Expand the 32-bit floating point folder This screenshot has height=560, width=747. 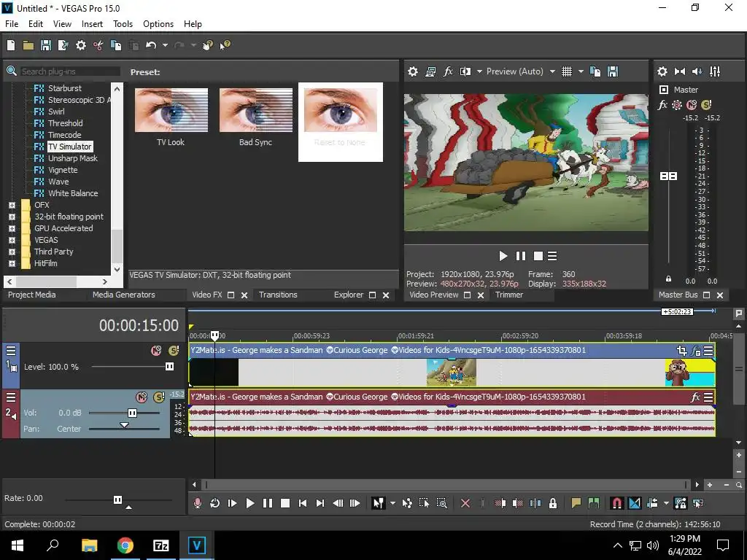pos(12,217)
